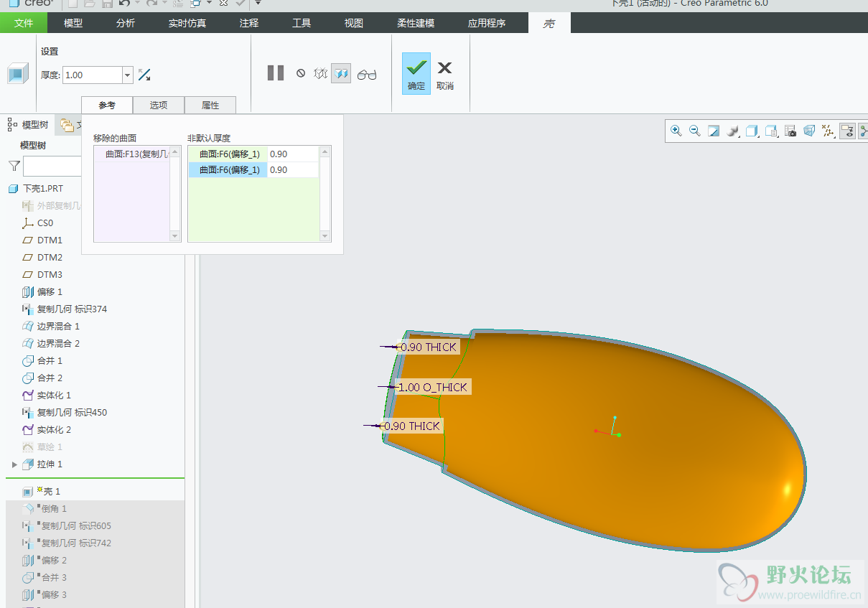Toggle the annotation display icon
Viewport: 868px width, 608px height.
[847, 131]
